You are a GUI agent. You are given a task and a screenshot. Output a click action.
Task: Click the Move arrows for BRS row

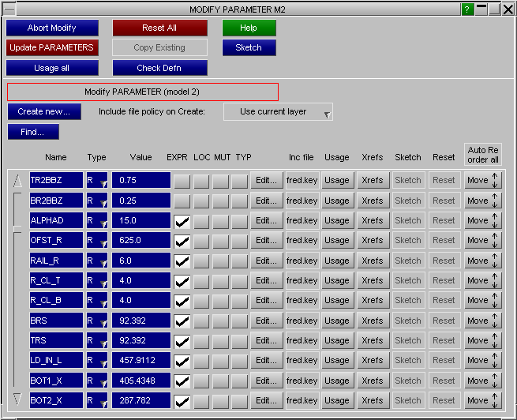click(x=482, y=321)
